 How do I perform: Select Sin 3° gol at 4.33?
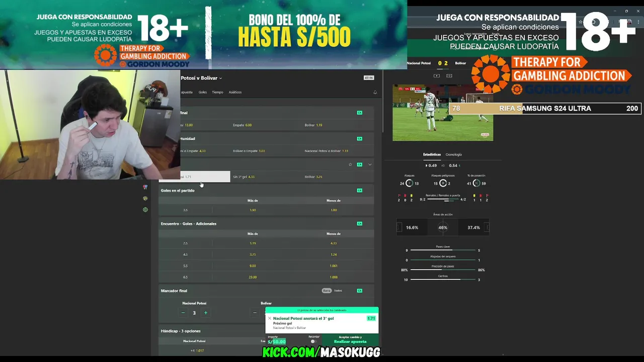(266, 177)
